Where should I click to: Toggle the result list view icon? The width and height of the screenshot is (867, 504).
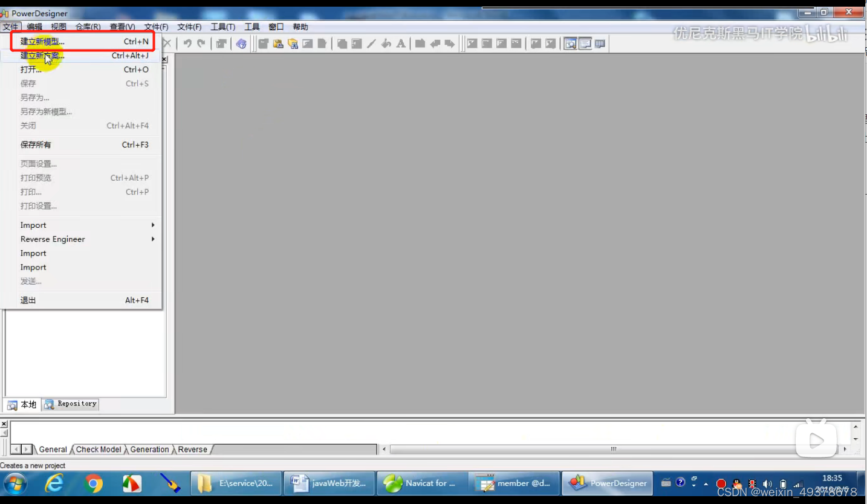[x=600, y=44]
